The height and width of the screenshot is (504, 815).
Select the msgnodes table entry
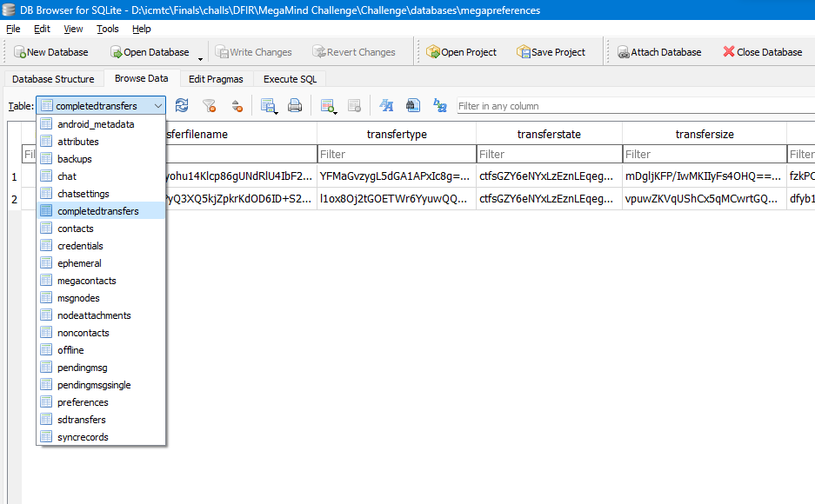101,298
